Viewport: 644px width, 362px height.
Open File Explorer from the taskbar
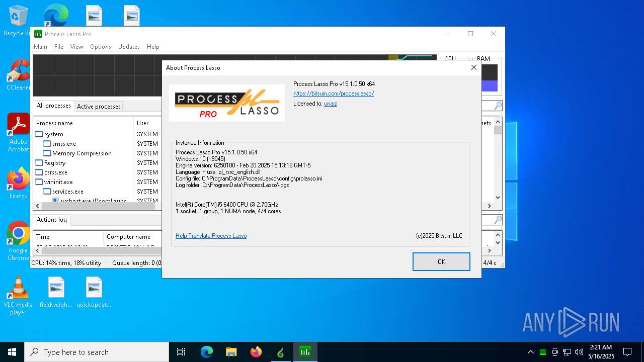click(x=231, y=352)
